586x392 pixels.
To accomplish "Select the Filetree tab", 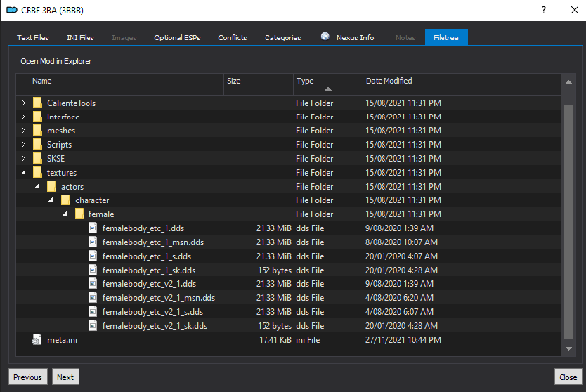I will pos(446,37).
